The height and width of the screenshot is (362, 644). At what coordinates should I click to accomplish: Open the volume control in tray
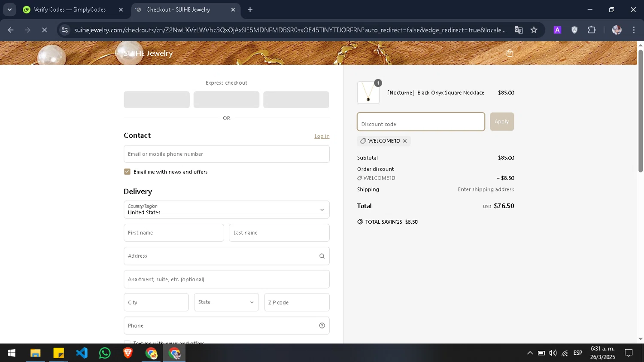pos(553,353)
